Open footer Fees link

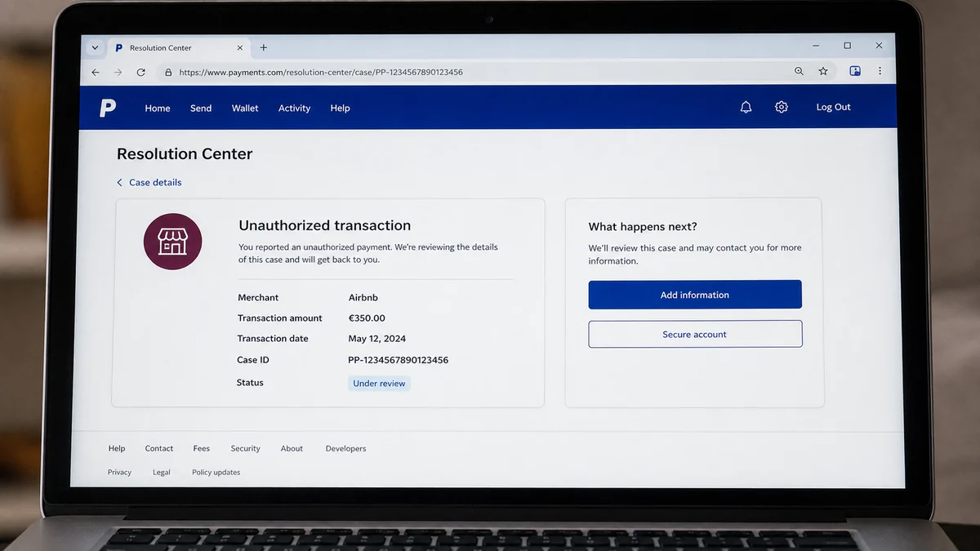coord(202,448)
